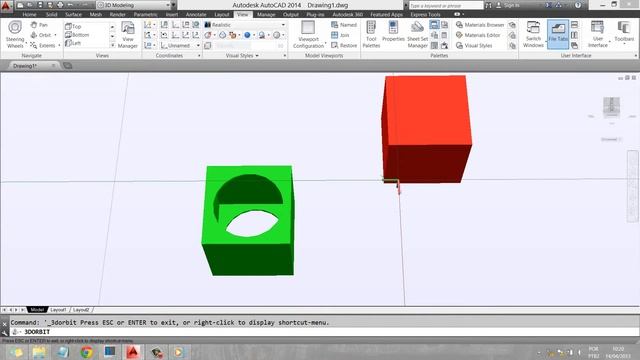Click the Tile Vertically icon beside File Tabs
640x360 pixels.
tap(574, 35)
